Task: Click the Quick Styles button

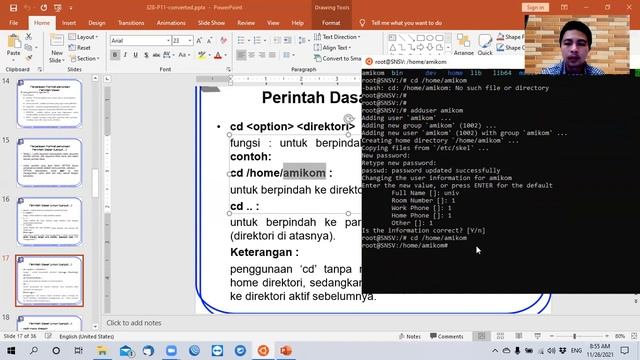Action: [485, 44]
